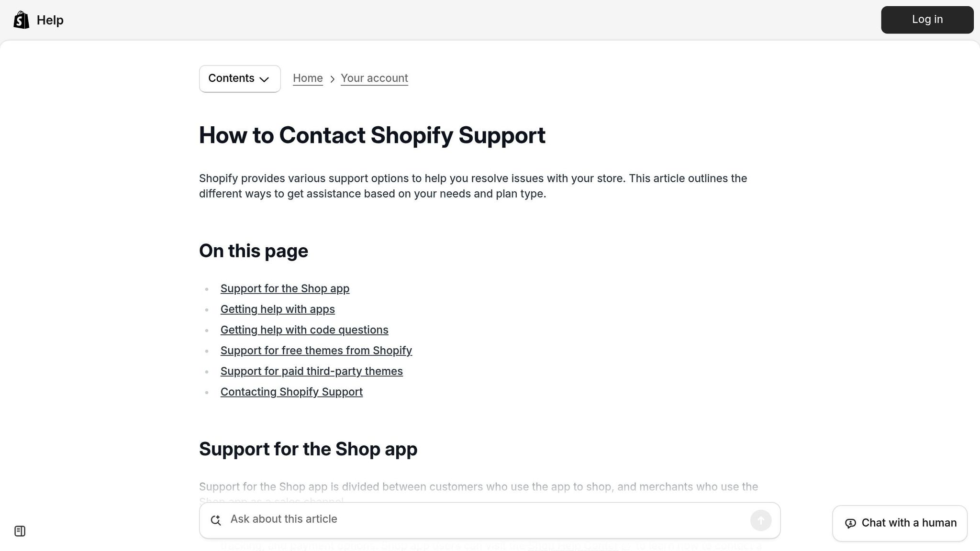Click the up-arrow submit icon
980x551 pixels.
(761, 520)
